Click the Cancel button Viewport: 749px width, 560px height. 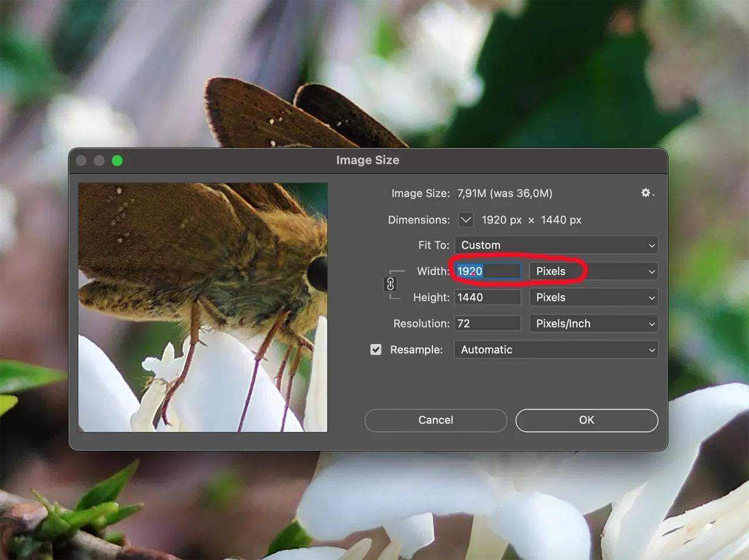click(435, 420)
